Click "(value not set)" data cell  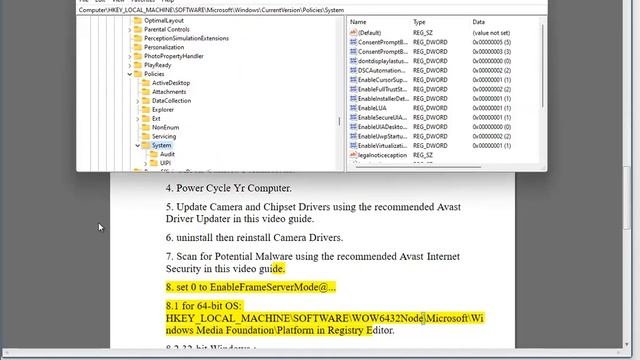(x=491, y=33)
